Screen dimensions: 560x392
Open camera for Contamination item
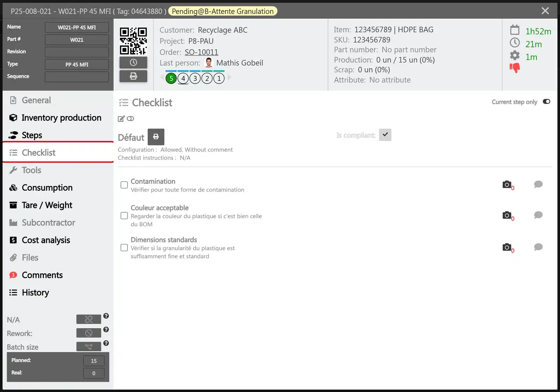(507, 184)
